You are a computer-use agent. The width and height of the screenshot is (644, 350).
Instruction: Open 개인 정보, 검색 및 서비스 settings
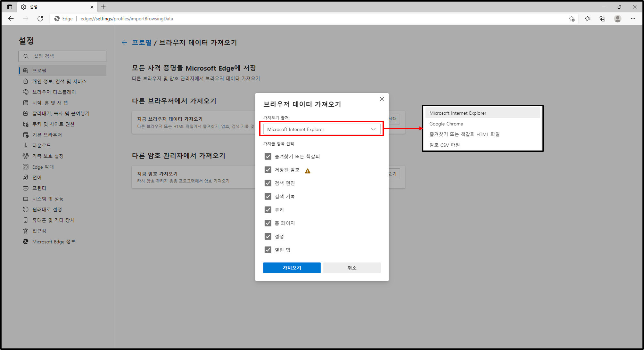point(62,81)
